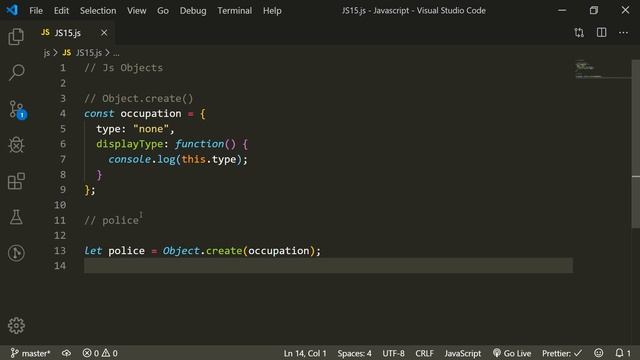Click the Visual Studio Code logo
Image resolution: width=640 pixels, height=360 pixels.
12,10
